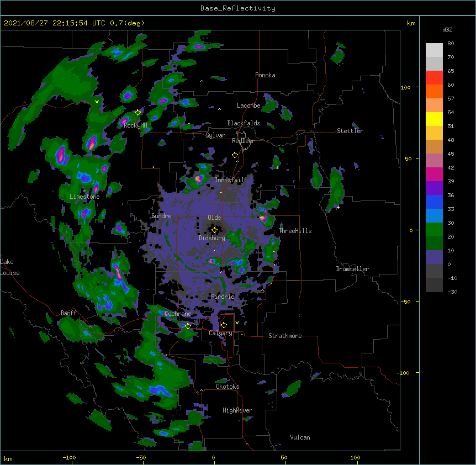Click the intense storm cell west of ThreeHills

click(263, 215)
